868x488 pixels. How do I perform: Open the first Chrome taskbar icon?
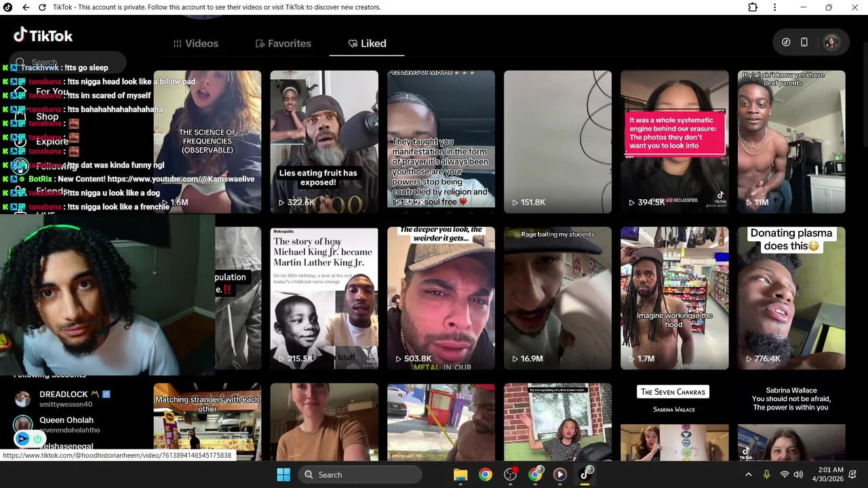click(x=486, y=474)
